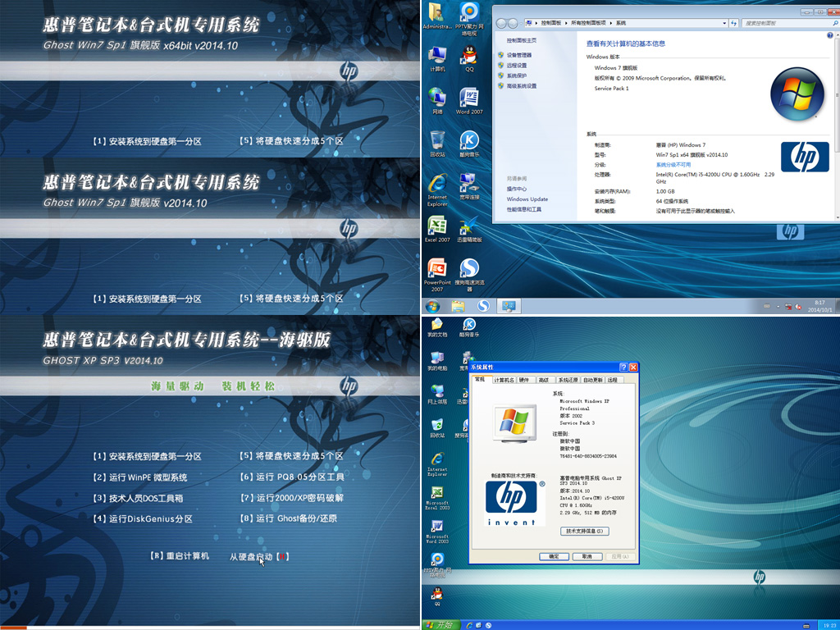
Task: Launch Word 2007 shortcut
Action: coord(469,101)
